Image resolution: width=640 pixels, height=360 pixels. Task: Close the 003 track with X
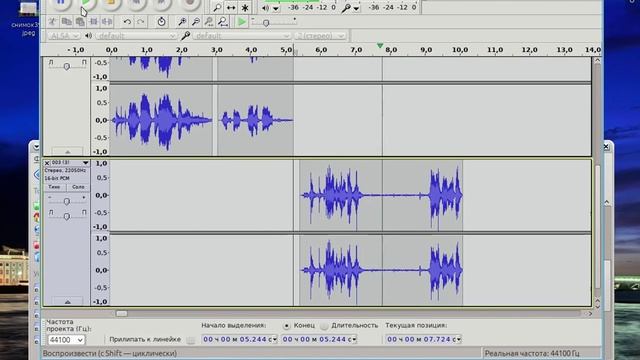tap(47, 163)
